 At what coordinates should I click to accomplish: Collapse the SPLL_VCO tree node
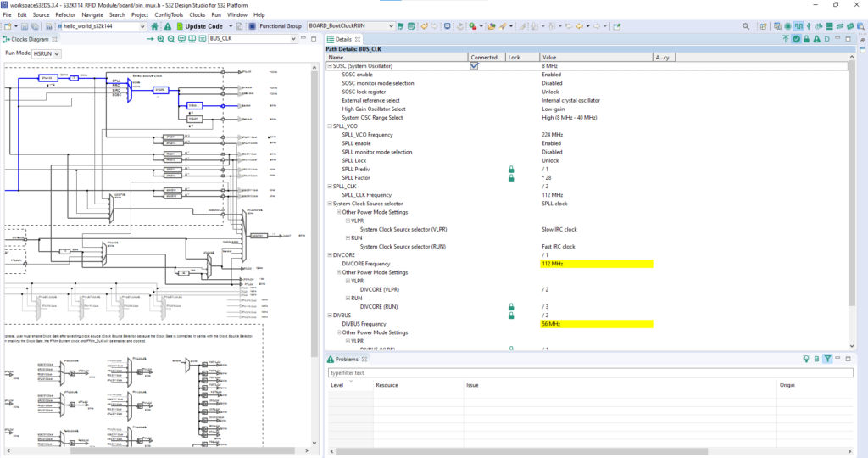tap(330, 126)
